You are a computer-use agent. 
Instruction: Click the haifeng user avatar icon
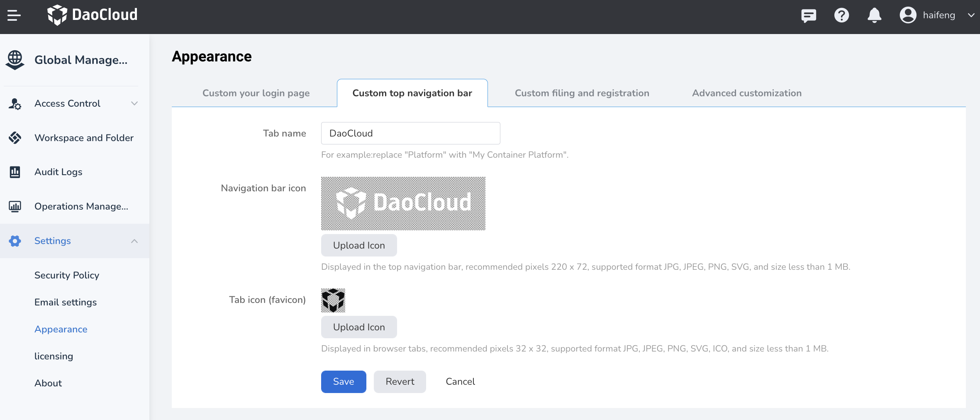908,15
